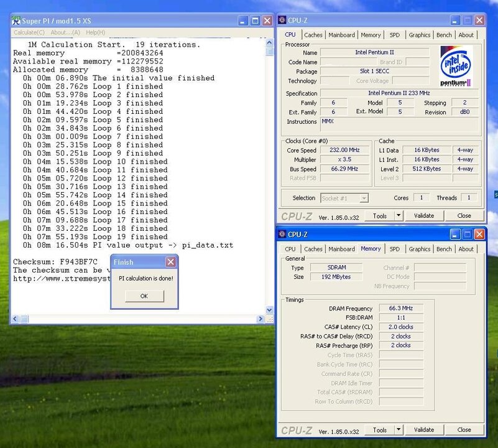Open SPD tab in bottom CPU-Z window

pyautogui.click(x=394, y=249)
